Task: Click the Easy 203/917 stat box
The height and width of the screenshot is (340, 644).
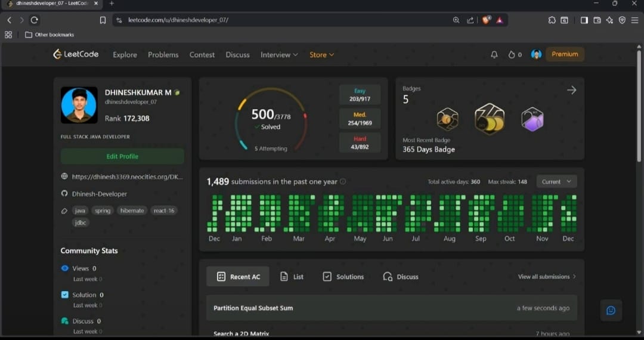Action: click(360, 95)
